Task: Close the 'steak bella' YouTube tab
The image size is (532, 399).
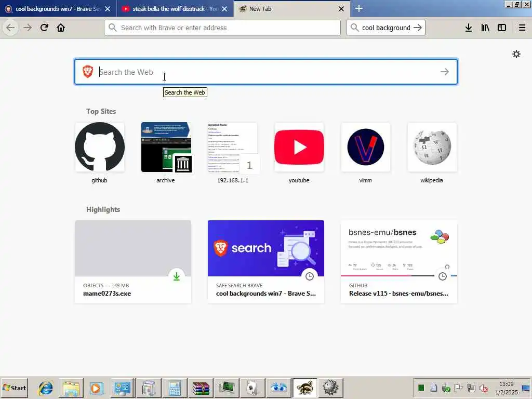Action: click(224, 9)
